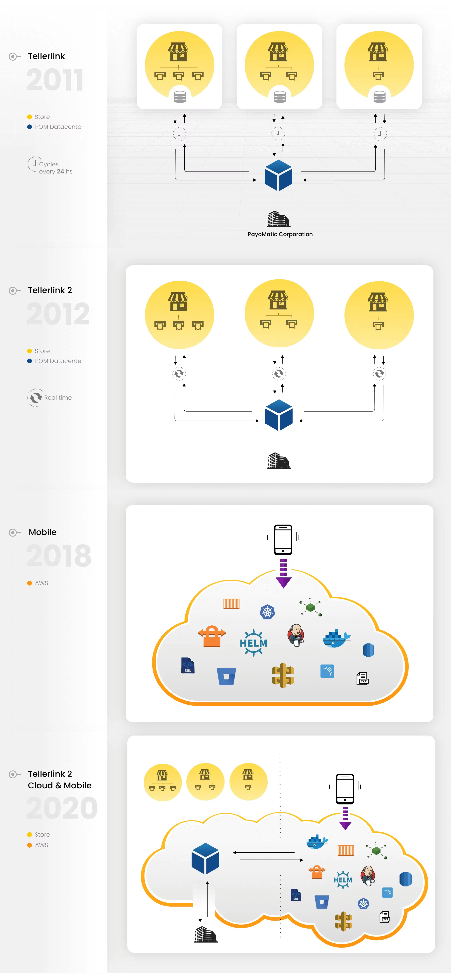Click the Mobile 2018 timeline marker

pos(13,533)
